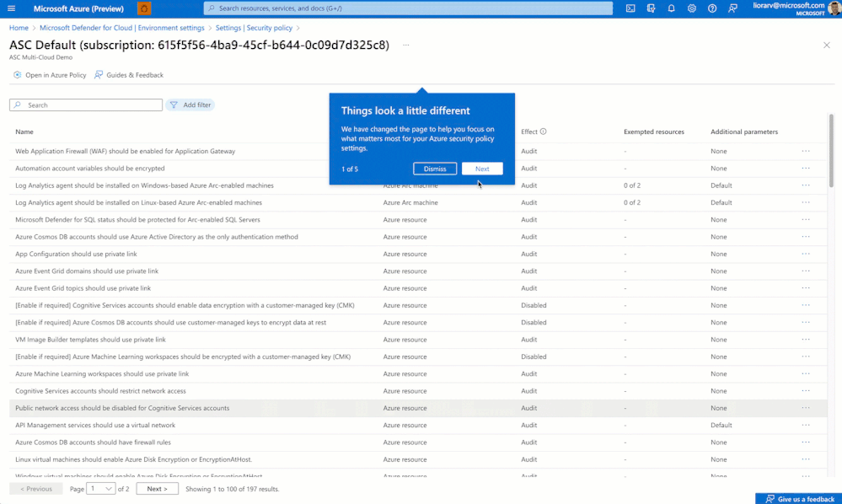
Task: Open the help question mark icon
Action: [x=712, y=8]
